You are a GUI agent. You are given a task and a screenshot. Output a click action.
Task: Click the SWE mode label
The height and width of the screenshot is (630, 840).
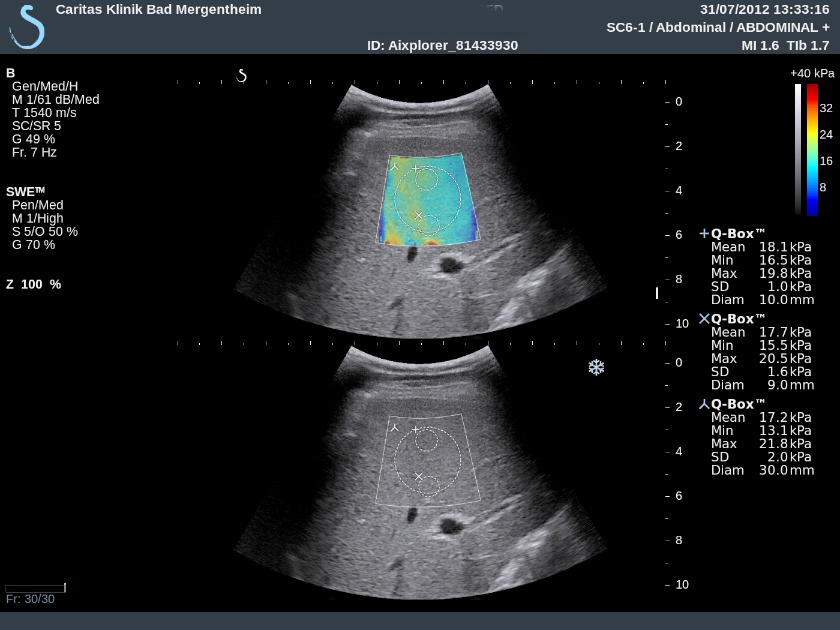tap(25, 192)
